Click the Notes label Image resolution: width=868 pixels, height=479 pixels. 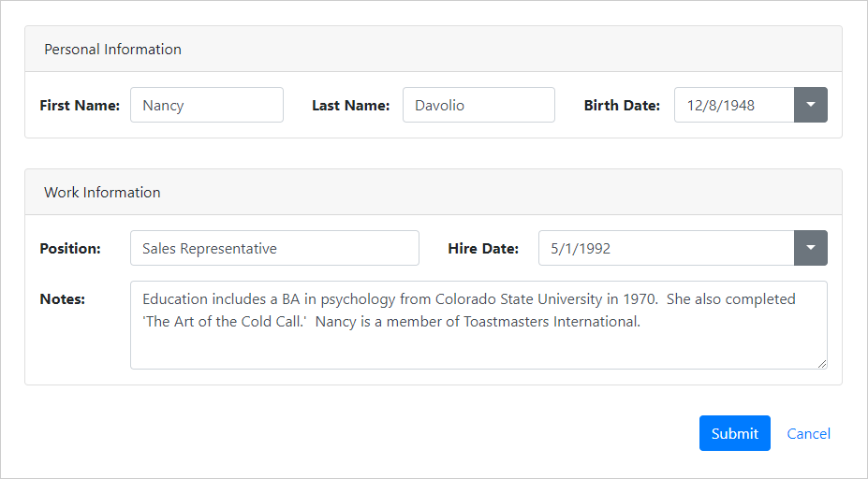63,299
